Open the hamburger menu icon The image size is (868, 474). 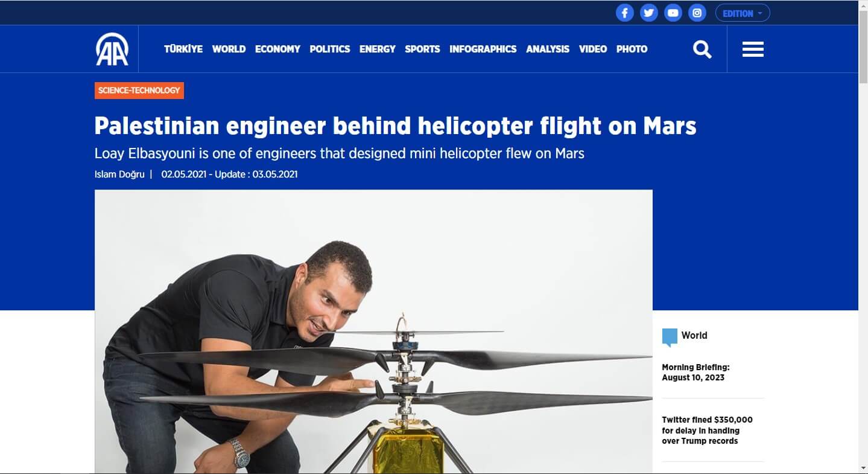click(x=753, y=49)
